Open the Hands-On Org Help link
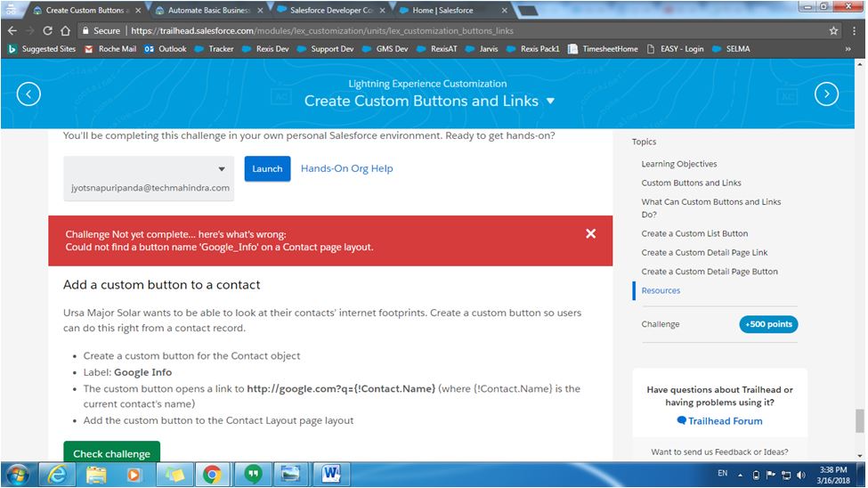 (346, 168)
